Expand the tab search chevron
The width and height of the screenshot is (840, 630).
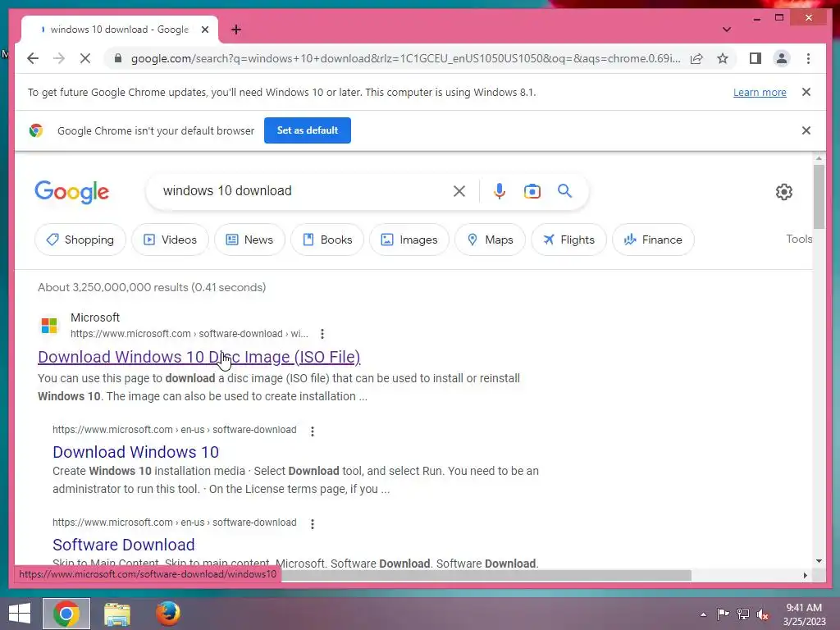click(x=727, y=30)
